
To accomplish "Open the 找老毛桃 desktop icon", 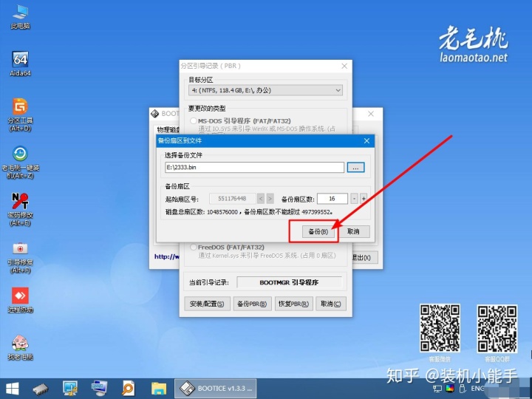I will pyautogui.click(x=20, y=347).
